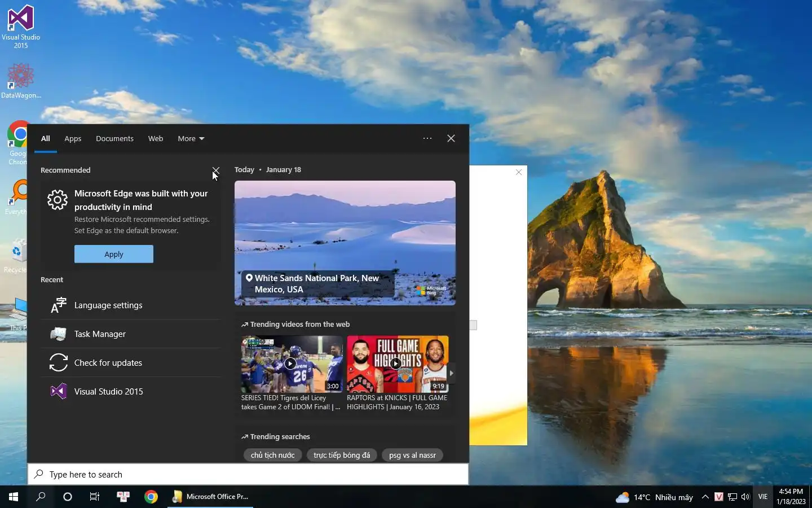Dismiss the Recommended Edge suggestion
The width and height of the screenshot is (812, 508).
click(216, 170)
